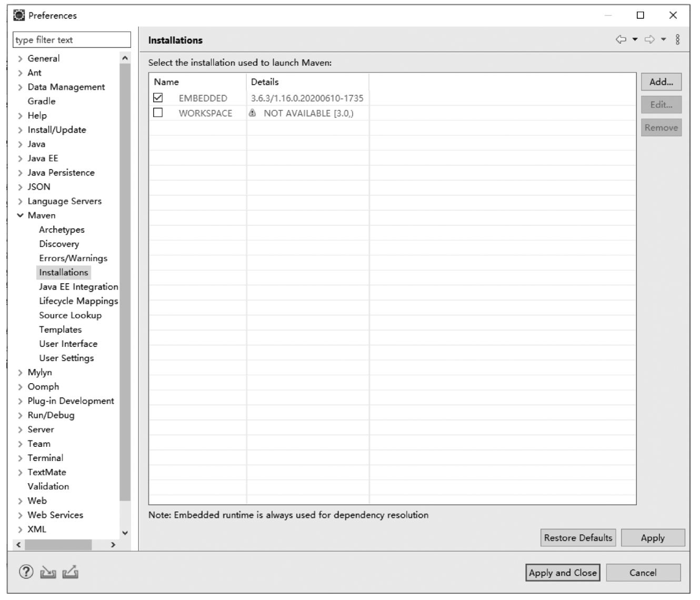This screenshot has width=700, height=600.
Task: Click Apply and Close button
Action: (563, 573)
